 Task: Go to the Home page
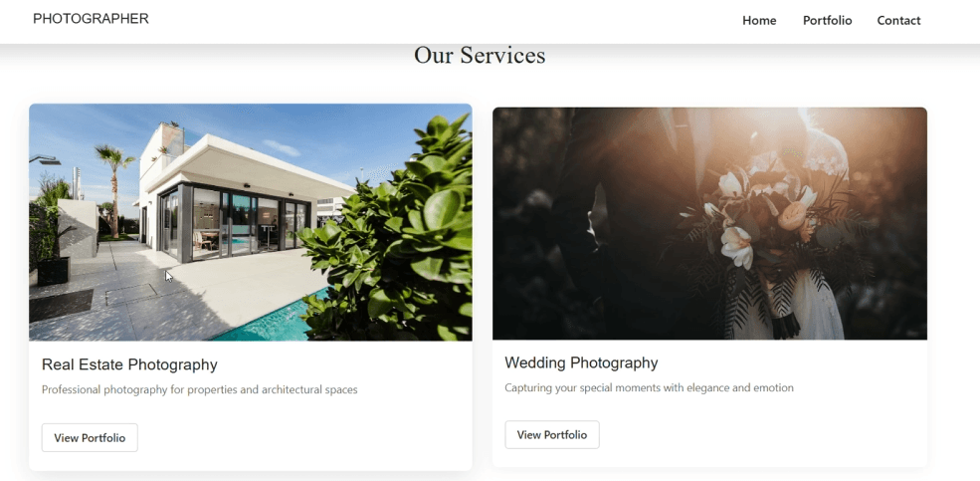click(759, 21)
